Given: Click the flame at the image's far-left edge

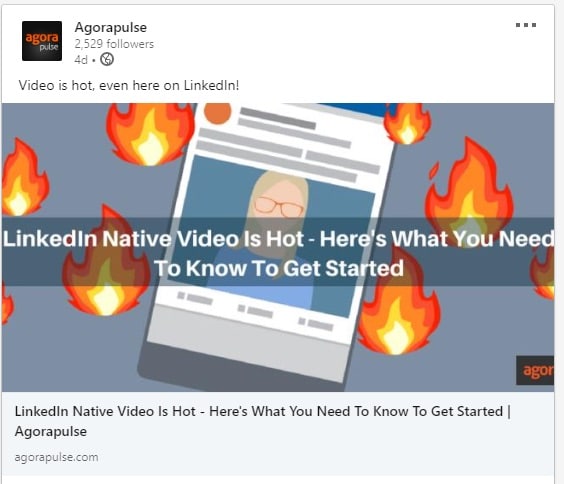Looking at the screenshot, I should click(x=24, y=178).
